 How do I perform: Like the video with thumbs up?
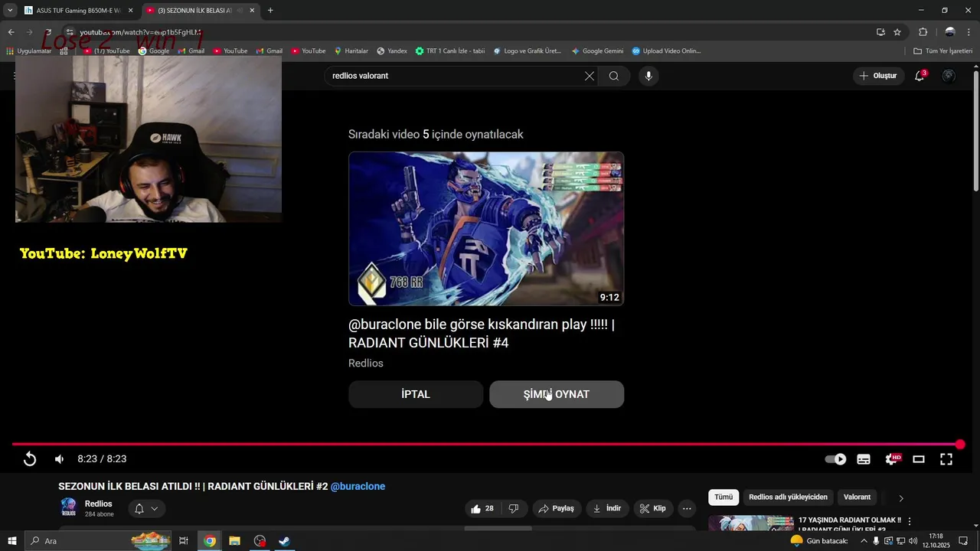[482, 508]
